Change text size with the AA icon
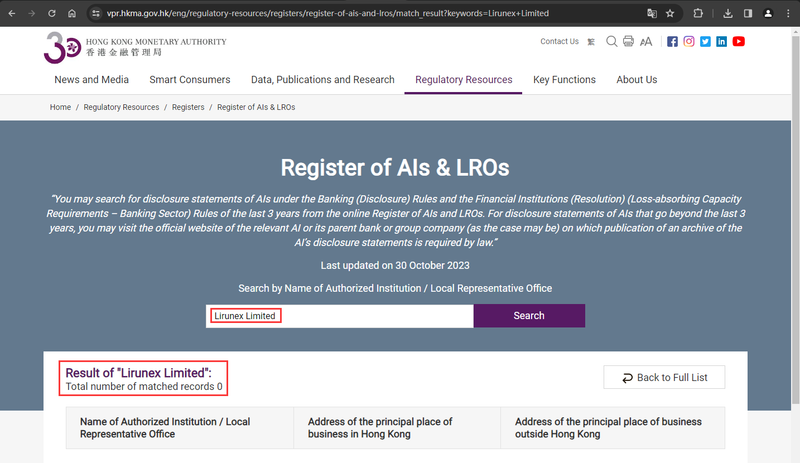Image resolution: width=800 pixels, height=463 pixels. click(646, 42)
